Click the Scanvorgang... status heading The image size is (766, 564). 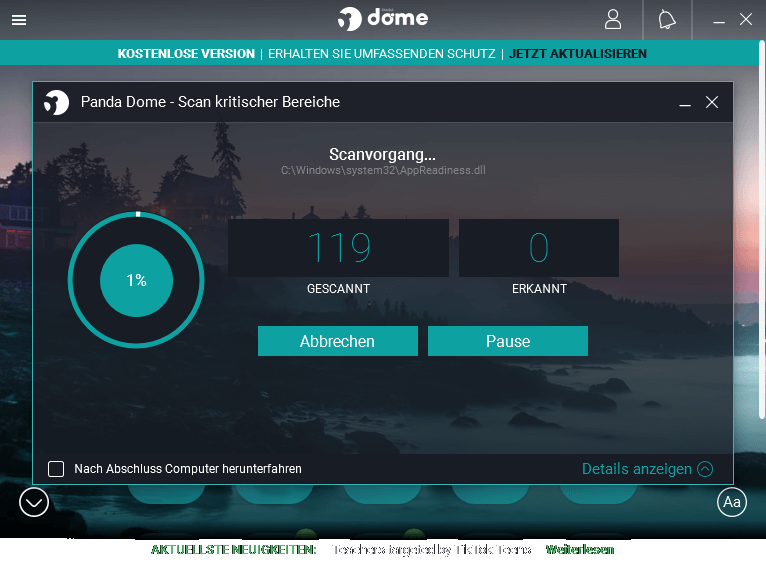click(382, 154)
